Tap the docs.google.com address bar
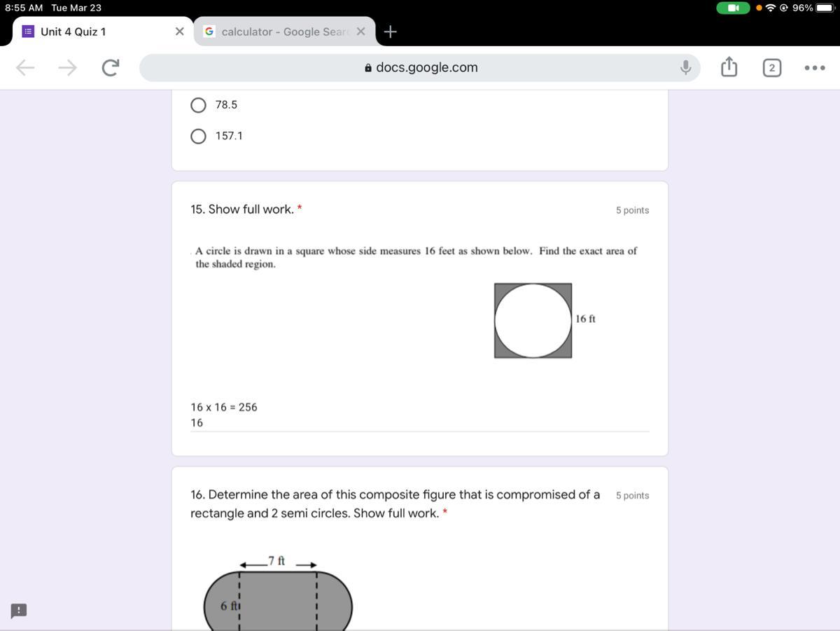This screenshot has height=631, width=840. (420, 67)
